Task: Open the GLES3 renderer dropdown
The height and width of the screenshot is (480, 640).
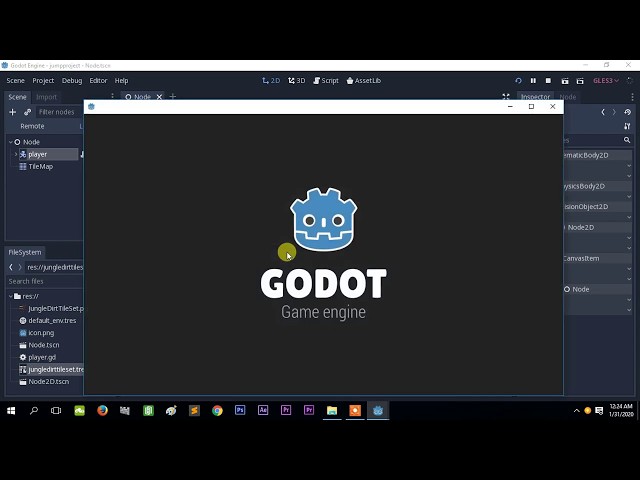Action: click(x=606, y=81)
